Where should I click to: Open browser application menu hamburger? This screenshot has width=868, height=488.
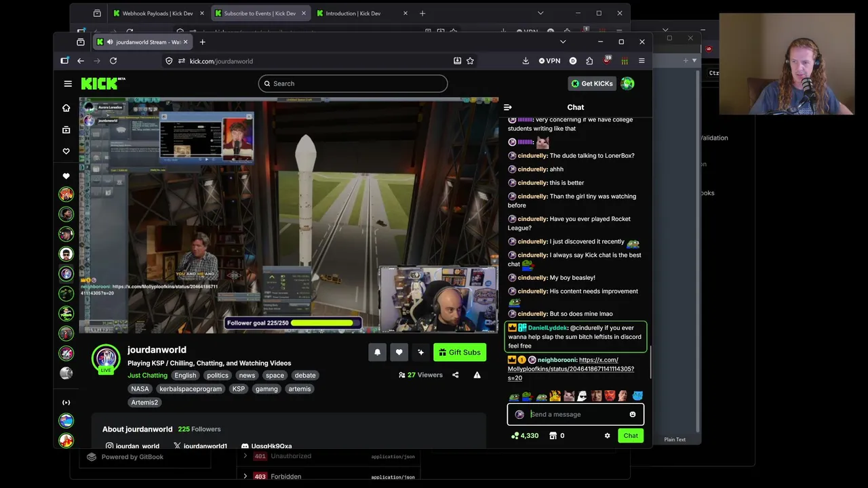pyautogui.click(x=642, y=61)
